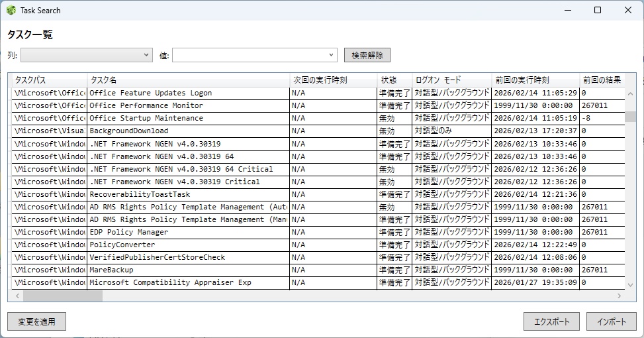Click last run time 2026/01/27 19:35:09
This screenshot has width=644, height=338.
[535, 282]
